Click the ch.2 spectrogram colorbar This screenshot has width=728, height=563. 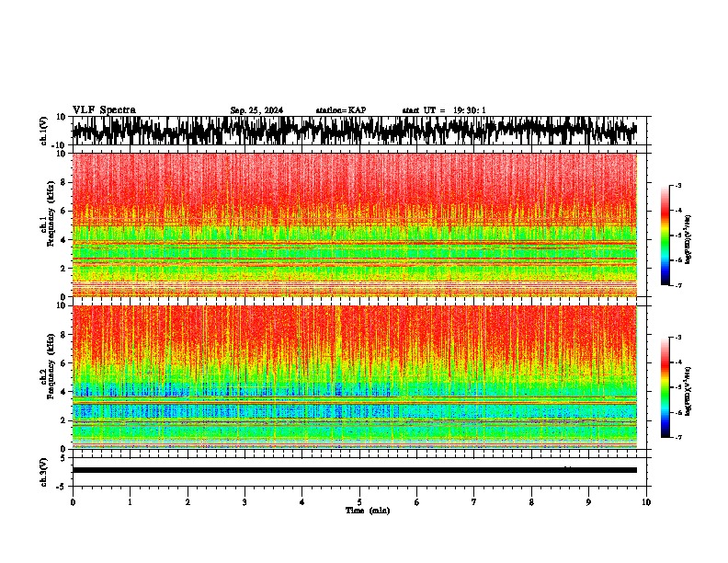(x=665, y=387)
